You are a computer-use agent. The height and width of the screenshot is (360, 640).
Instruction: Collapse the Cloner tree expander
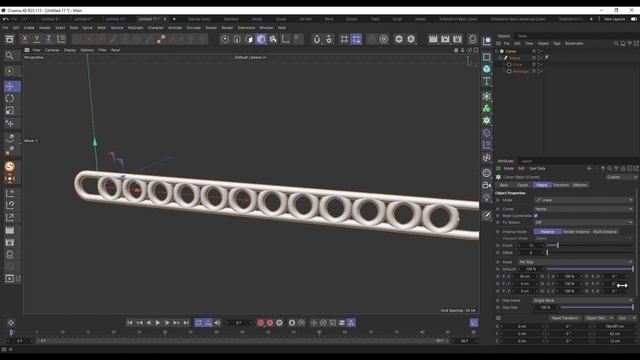498,51
